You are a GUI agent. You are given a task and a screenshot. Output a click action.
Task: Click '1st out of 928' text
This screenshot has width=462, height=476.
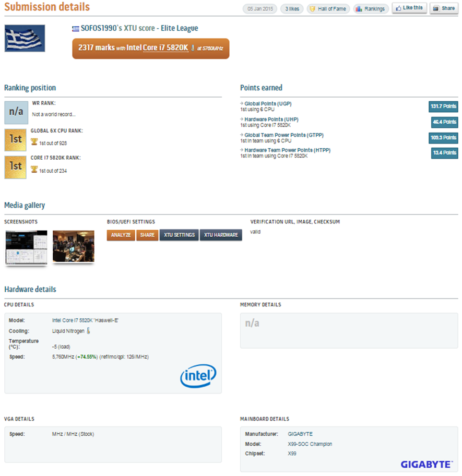tap(53, 144)
